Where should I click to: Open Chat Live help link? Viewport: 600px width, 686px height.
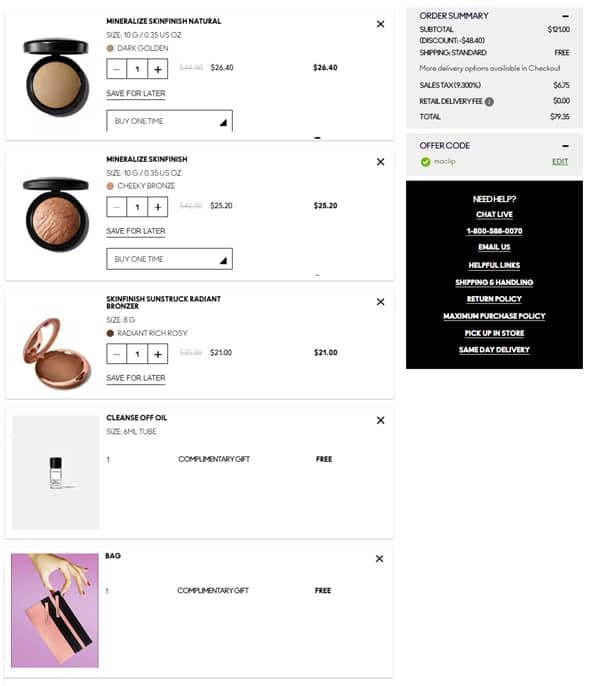[494, 214]
